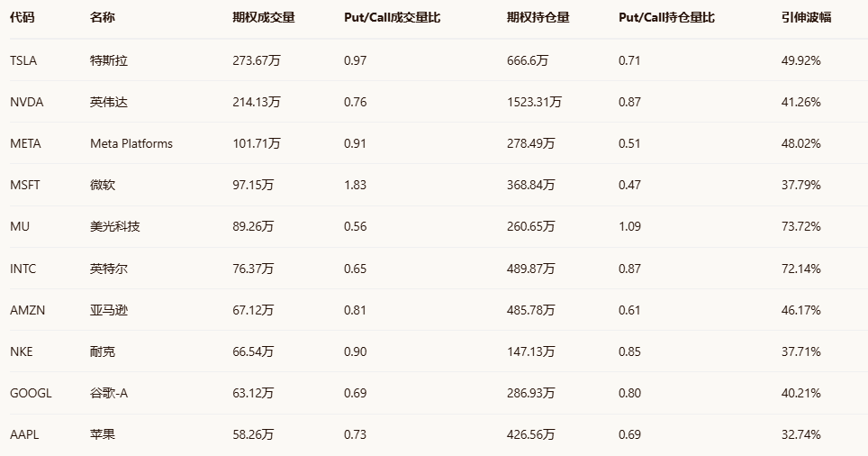868x456 pixels.
Task: Select the 73.72% implied volatility cell
Action: (801, 226)
